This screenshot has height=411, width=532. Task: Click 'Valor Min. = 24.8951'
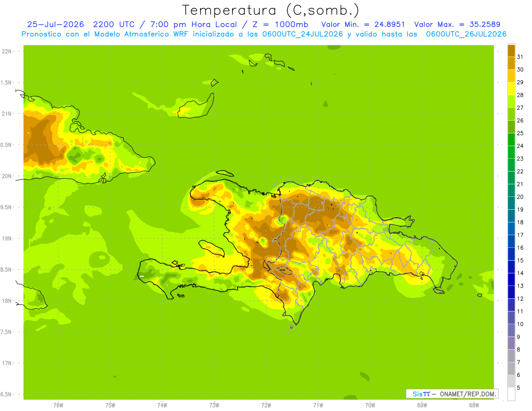coord(363,24)
